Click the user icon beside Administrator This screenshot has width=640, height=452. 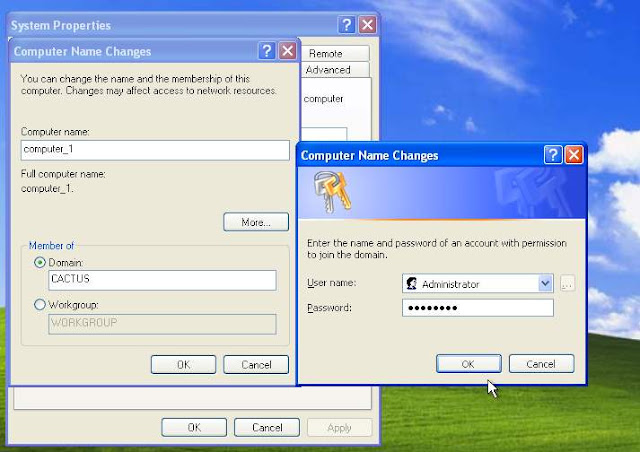tap(411, 283)
